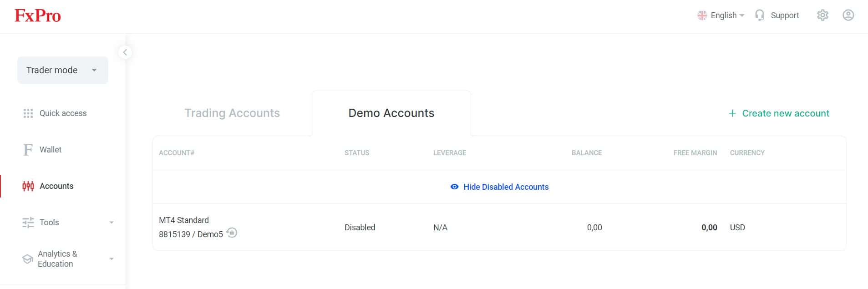Expand the Analytics & Education arrow
This screenshot has width=868, height=289.
click(112, 259)
